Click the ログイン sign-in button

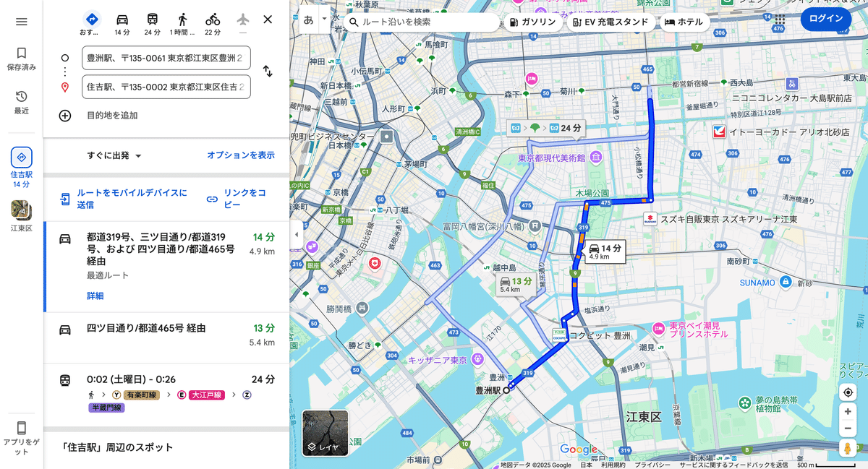tap(826, 19)
